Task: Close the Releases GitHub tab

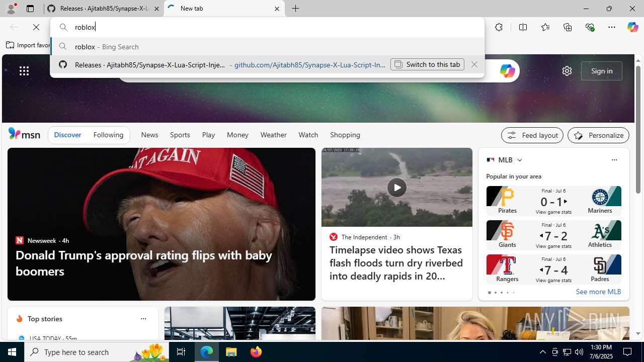Action: (156, 9)
